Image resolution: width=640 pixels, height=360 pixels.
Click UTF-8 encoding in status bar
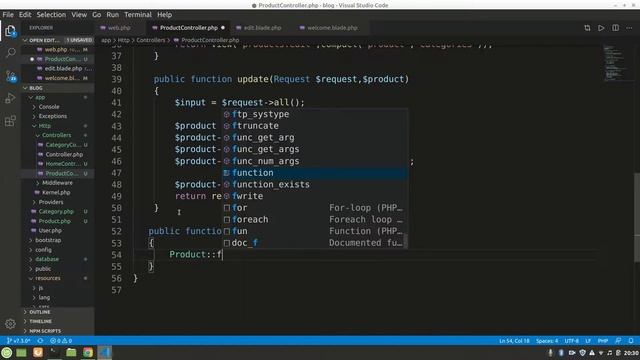pos(571,340)
